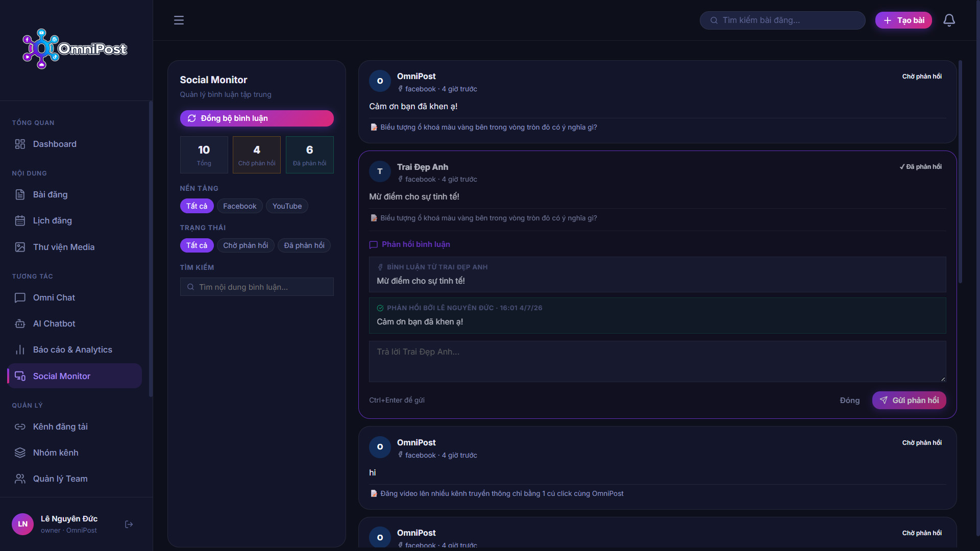The height and width of the screenshot is (551, 980).
Task: Click the comment list vertical scrollbar
Action: (960, 172)
